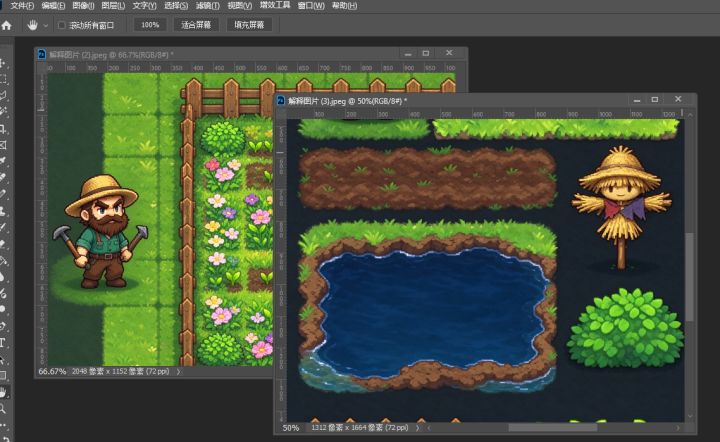Select the History Brush tool

(x=3, y=228)
